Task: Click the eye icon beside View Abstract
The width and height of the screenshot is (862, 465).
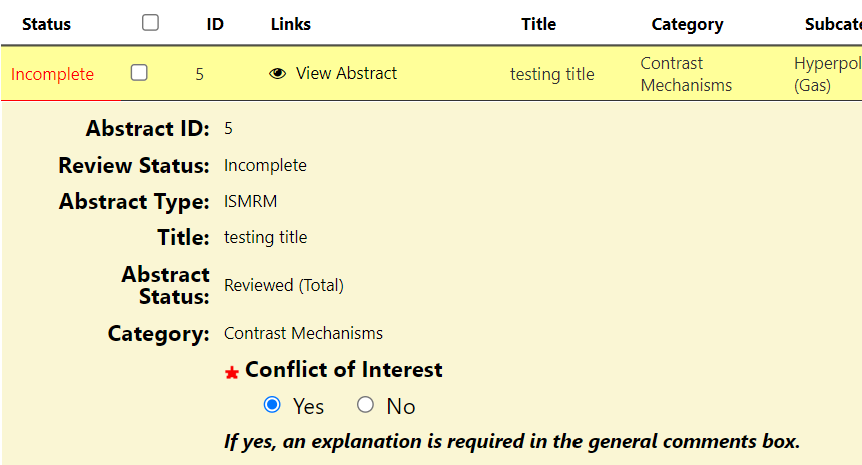Action: click(x=278, y=73)
